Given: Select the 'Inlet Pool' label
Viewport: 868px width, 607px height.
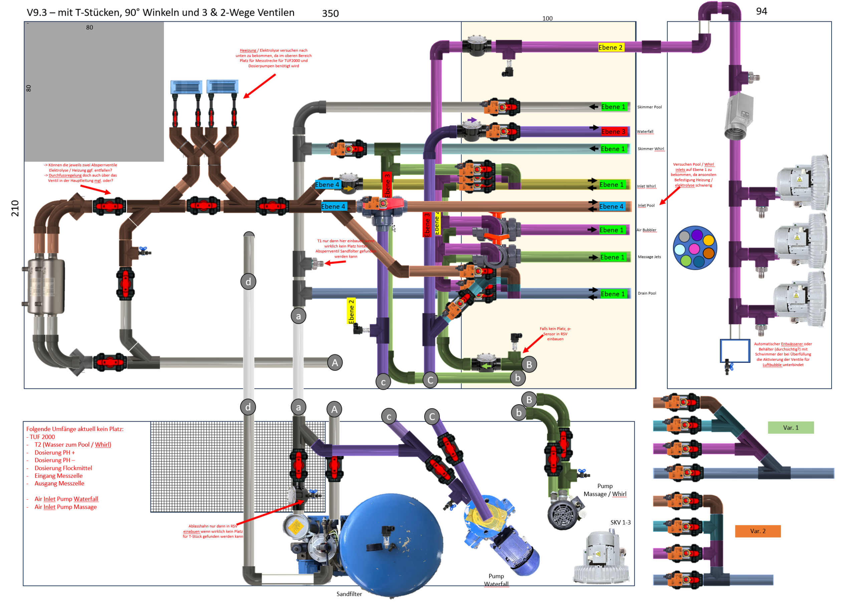Looking at the screenshot, I should pos(646,205).
